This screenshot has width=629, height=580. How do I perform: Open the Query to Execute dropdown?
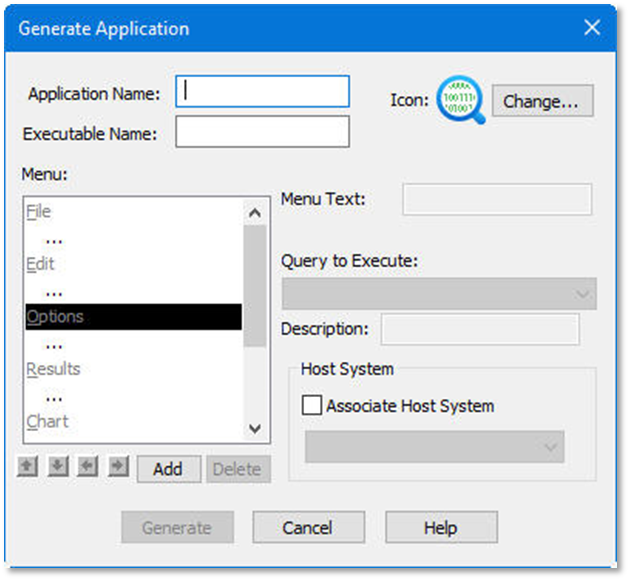[439, 294]
